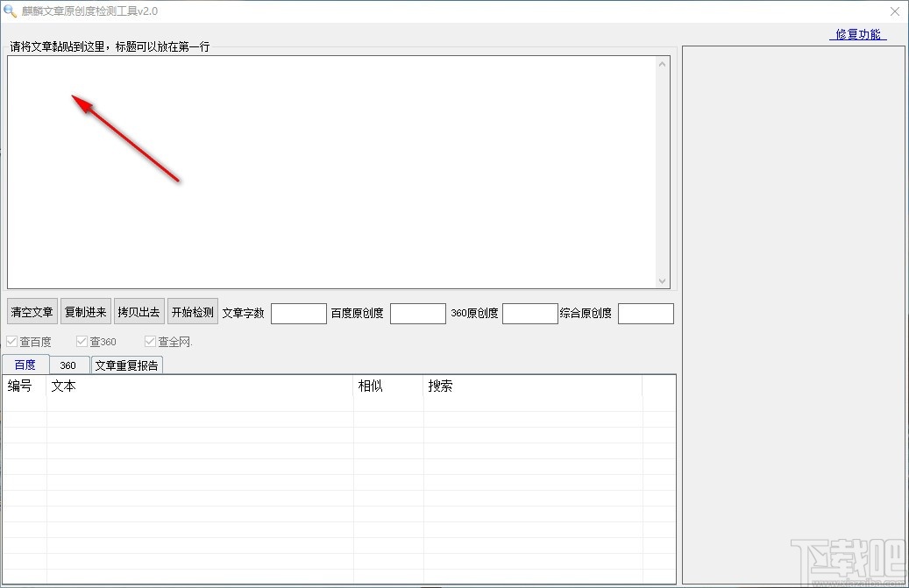Open the 修复功能 link

click(858, 34)
